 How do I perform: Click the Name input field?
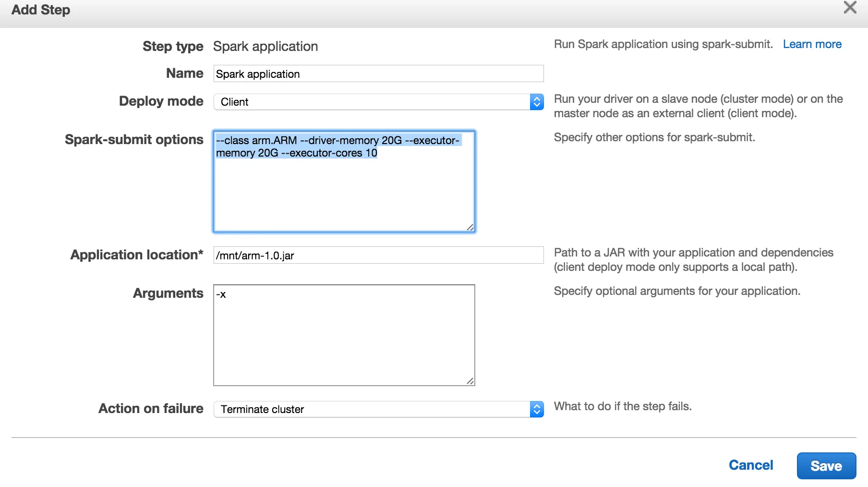click(x=378, y=74)
